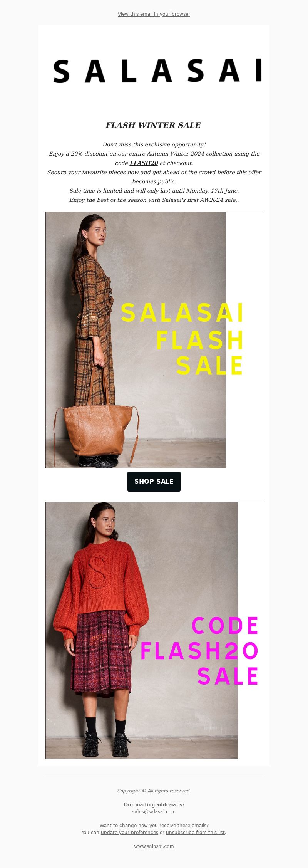Visit www.salasai.com footer link
Screen dimensions: 308x868
point(154,846)
